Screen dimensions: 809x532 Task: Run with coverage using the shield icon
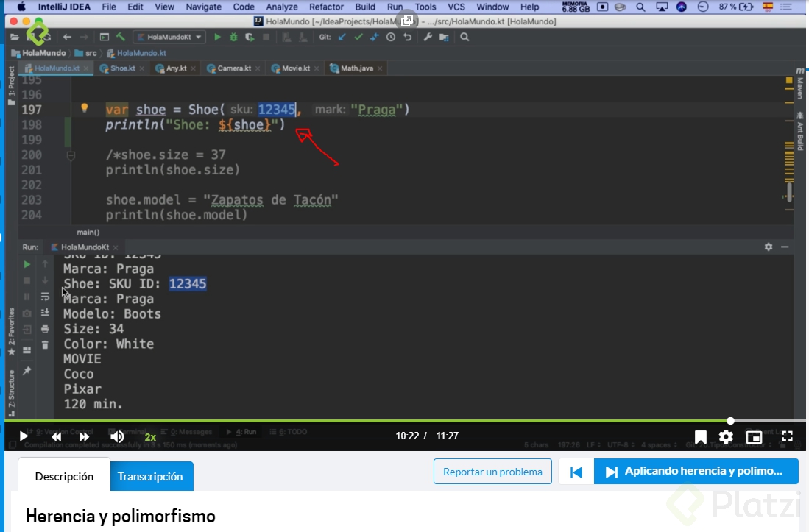(x=250, y=37)
